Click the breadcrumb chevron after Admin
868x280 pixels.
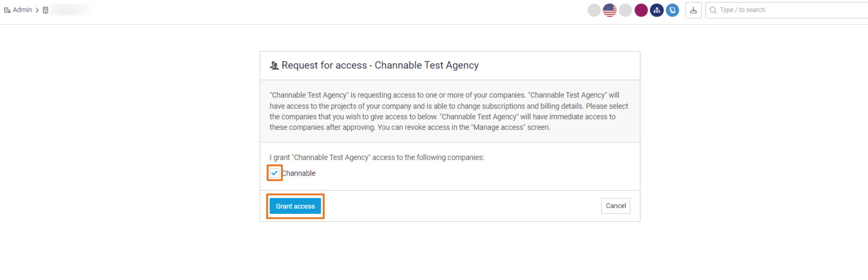[x=37, y=10]
